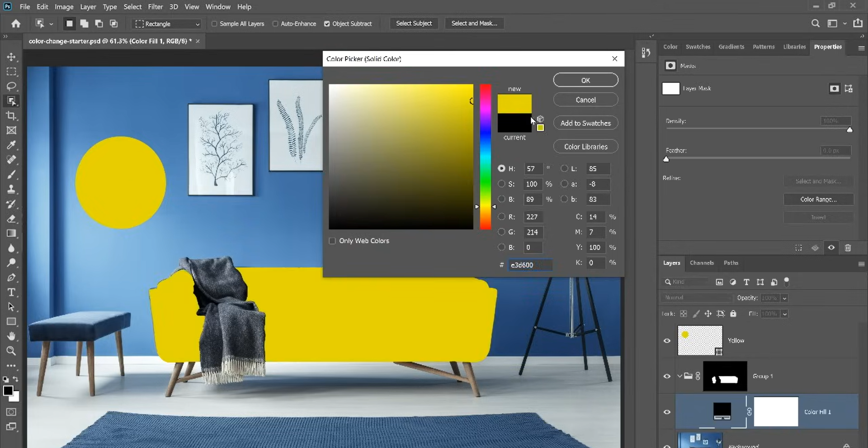Select the Type tool
This screenshot has height=448, width=868.
11,292
